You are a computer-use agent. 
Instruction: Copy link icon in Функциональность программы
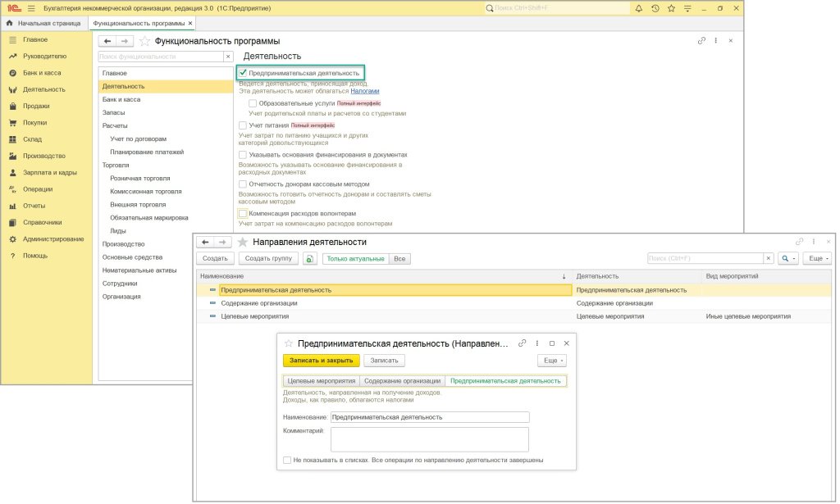(x=701, y=40)
